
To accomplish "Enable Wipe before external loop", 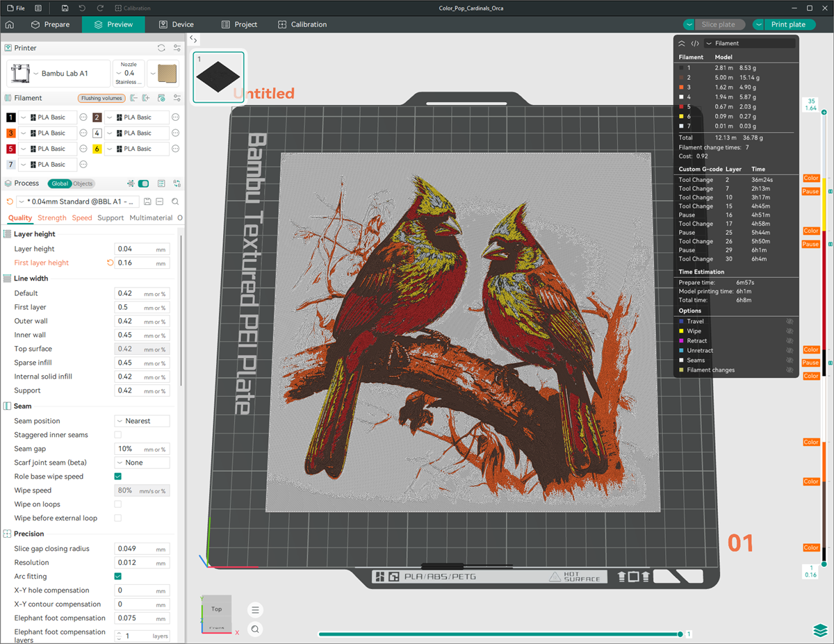I will pyautogui.click(x=117, y=518).
